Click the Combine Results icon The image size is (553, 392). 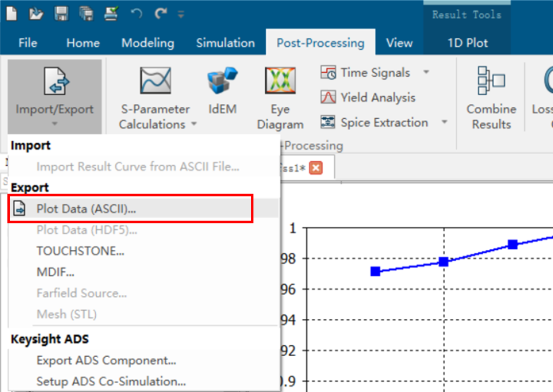coord(491,81)
